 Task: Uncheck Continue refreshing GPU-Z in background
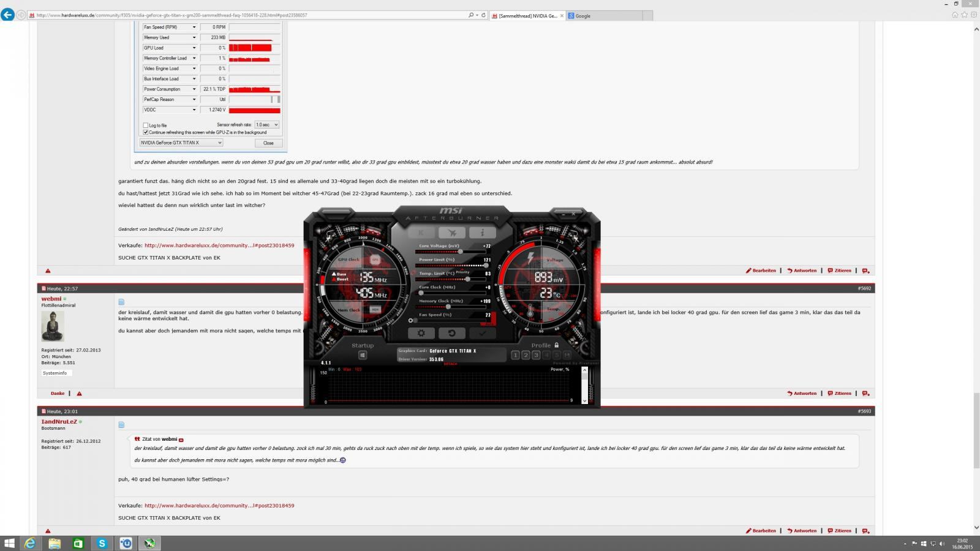[x=146, y=132]
